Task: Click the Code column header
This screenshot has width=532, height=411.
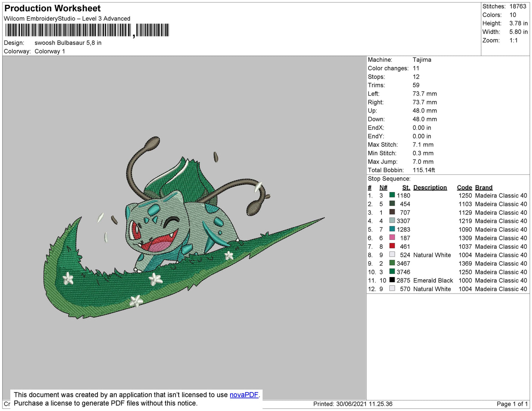Action: pos(464,187)
